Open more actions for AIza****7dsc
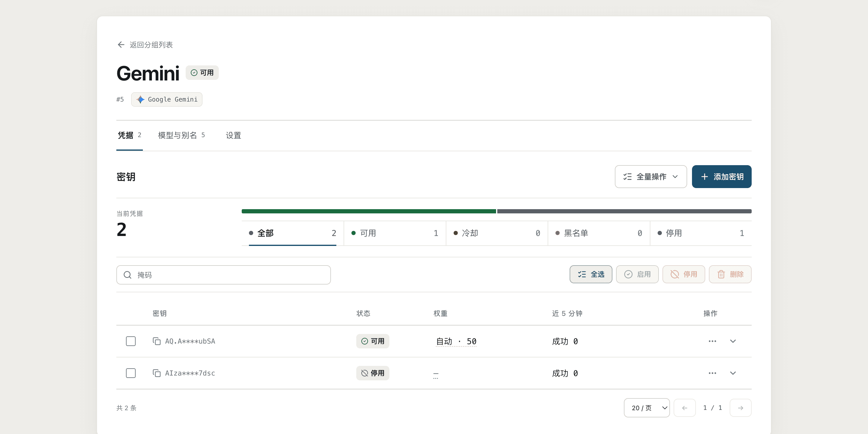Image resolution: width=868 pixels, height=434 pixels. 712,373
